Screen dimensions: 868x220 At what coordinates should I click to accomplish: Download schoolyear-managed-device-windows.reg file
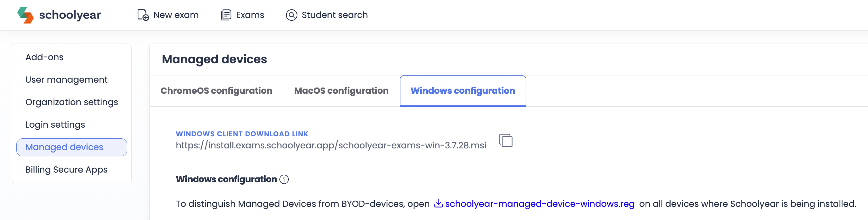[x=540, y=204]
